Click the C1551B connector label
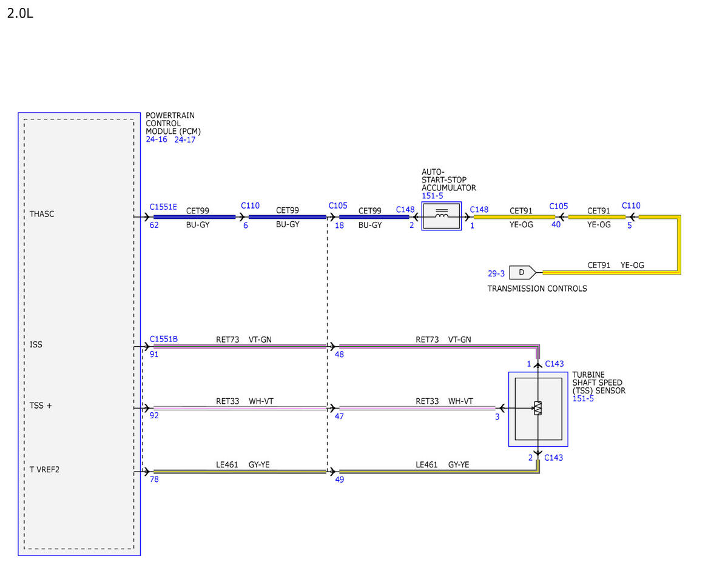The width and height of the screenshot is (728, 562). (163, 339)
